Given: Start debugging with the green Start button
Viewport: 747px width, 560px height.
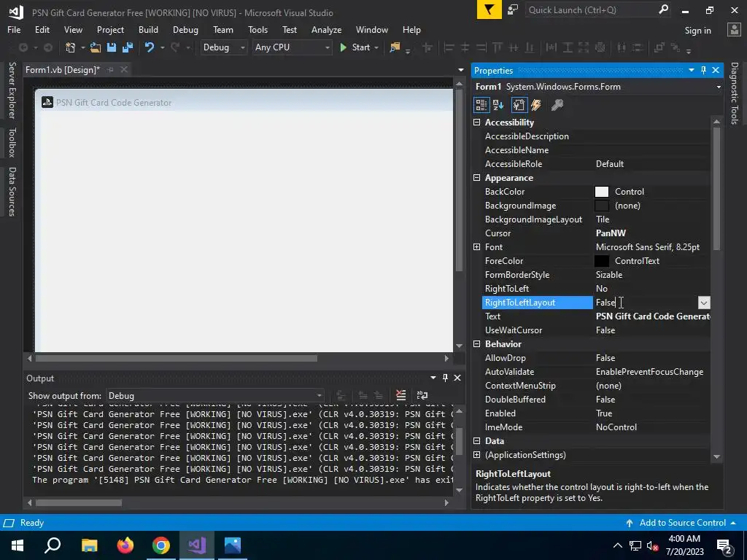Looking at the screenshot, I should pyautogui.click(x=355, y=47).
